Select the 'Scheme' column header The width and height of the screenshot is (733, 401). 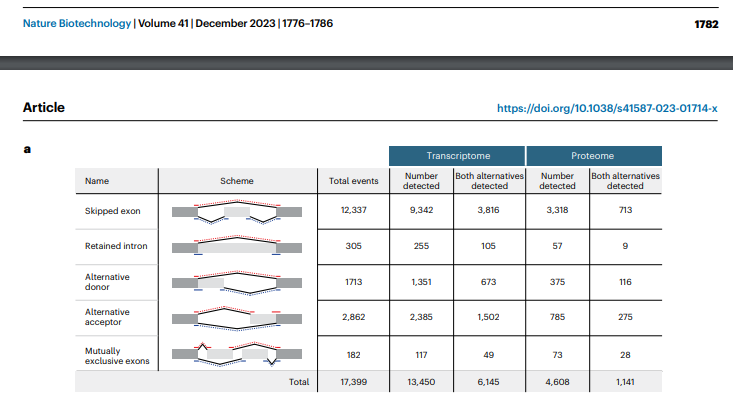point(237,181)
